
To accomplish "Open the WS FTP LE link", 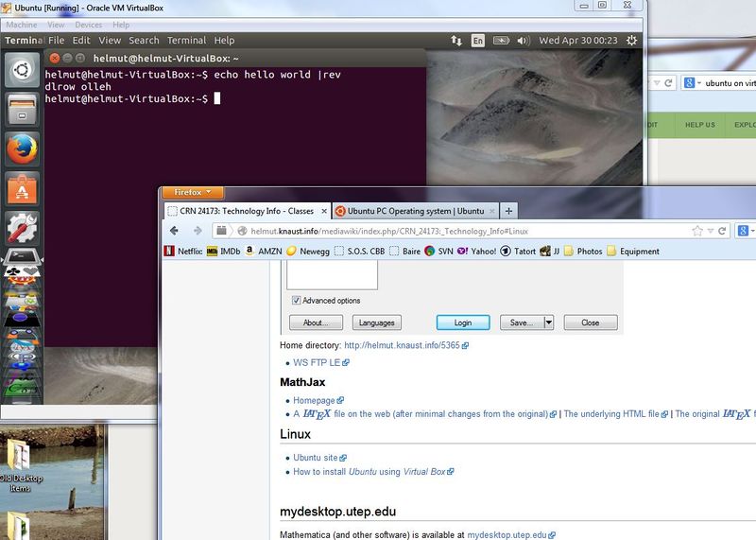I will 320,362.
